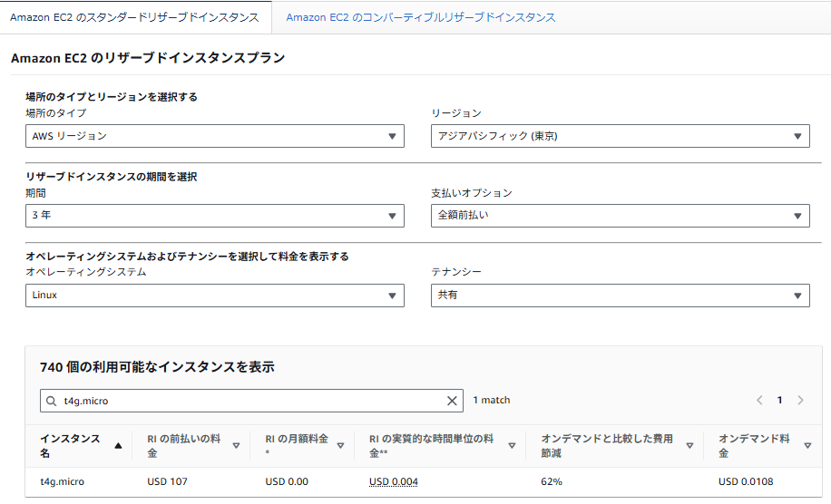The image size is (831, 504).
Task: Go to previous page with left chevron
Action: (759, 401)
